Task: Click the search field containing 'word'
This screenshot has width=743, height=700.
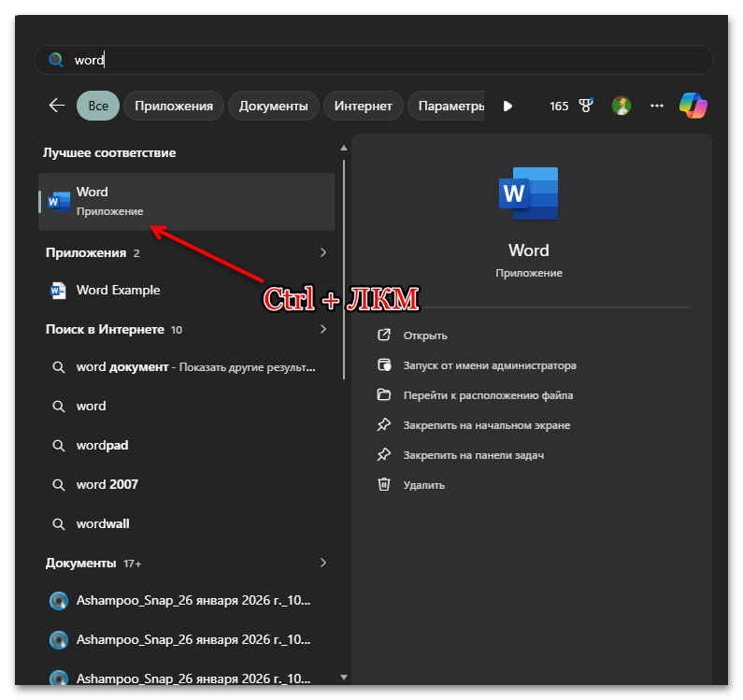Action: click(374, 60)
